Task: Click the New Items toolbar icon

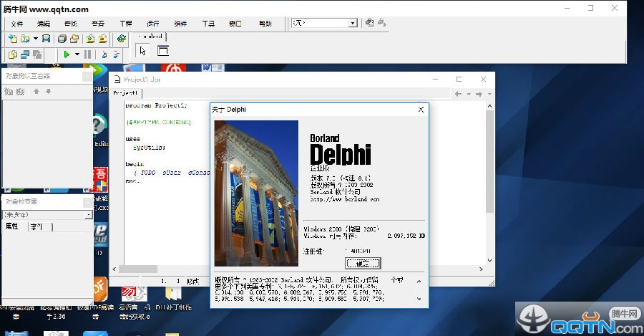Action: 13,39
